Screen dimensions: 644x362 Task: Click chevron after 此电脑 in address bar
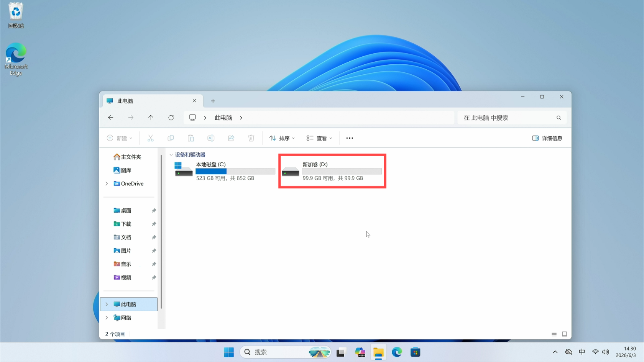[241, 118]
